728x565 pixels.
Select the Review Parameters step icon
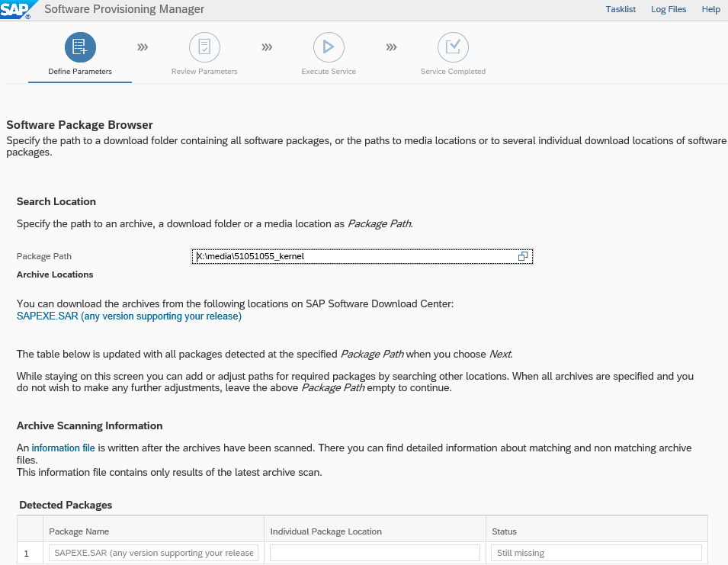pyautogui.click(x=204, y=47)
